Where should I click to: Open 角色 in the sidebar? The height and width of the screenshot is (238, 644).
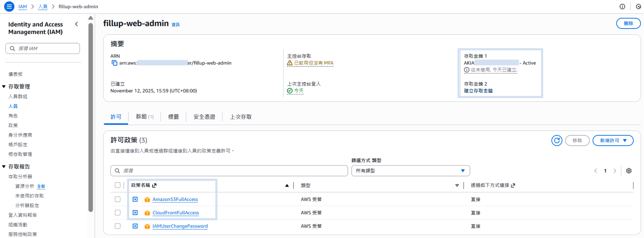click(13, 116)
